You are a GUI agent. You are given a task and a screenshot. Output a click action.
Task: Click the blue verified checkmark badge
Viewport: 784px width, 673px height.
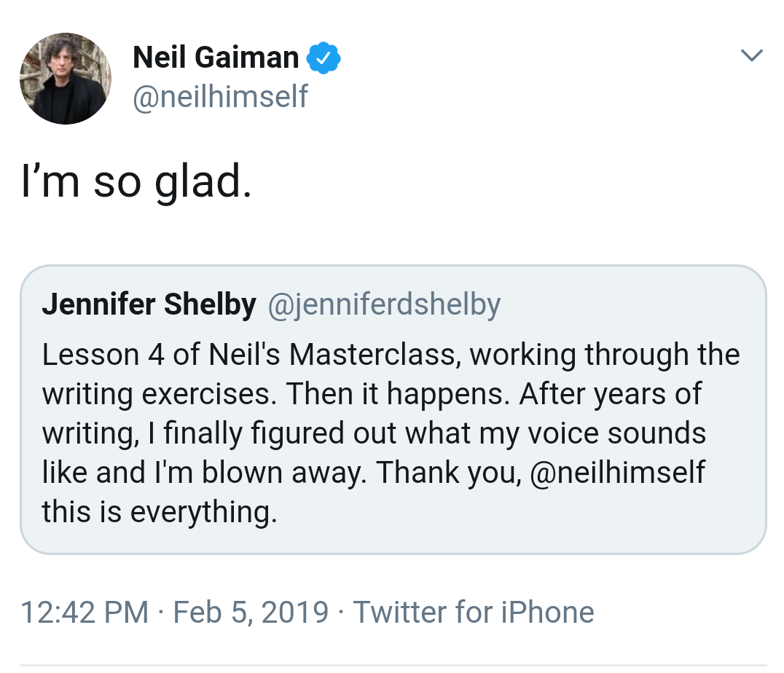pyautogui.click(x=324, y=58)
